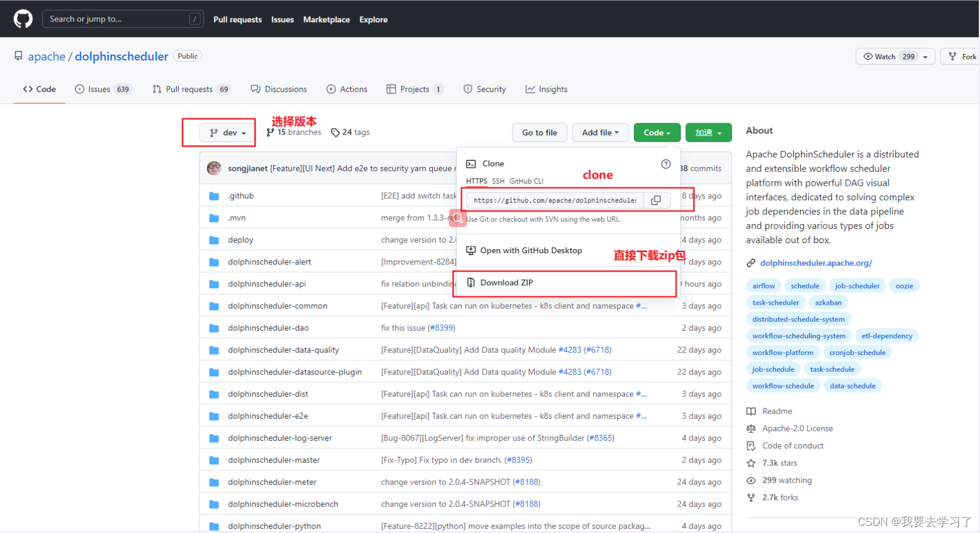Toggle the green Code dropdown button
The height and width of the screenshot is (533, 980).
(x=657, y=132)
